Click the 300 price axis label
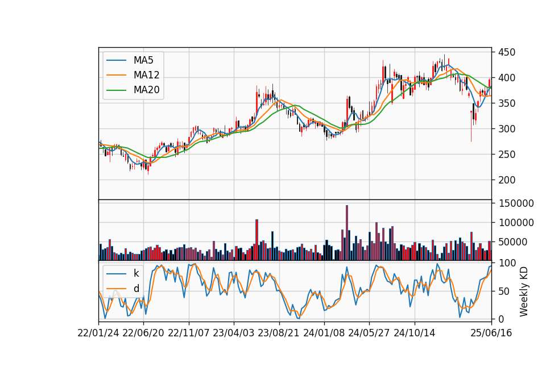Viewport: 546px width, 392px height. click(x=507, y=129)
